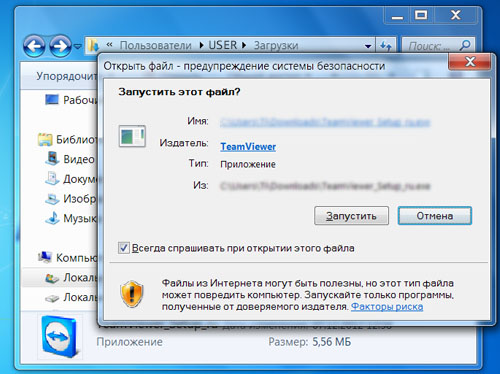Click the yellow security shield icon
Viewport: 500px width, 374px height.
click(132, 294)
